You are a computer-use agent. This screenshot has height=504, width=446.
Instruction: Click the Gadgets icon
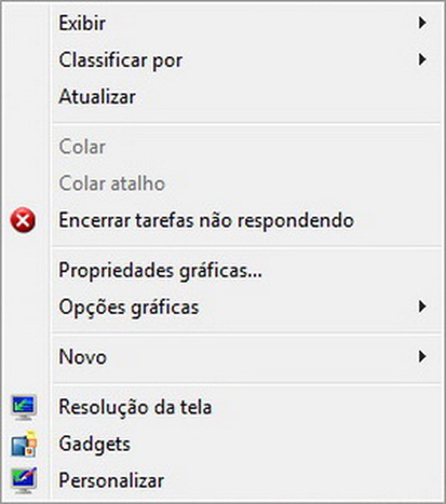(x=24, y=444)
